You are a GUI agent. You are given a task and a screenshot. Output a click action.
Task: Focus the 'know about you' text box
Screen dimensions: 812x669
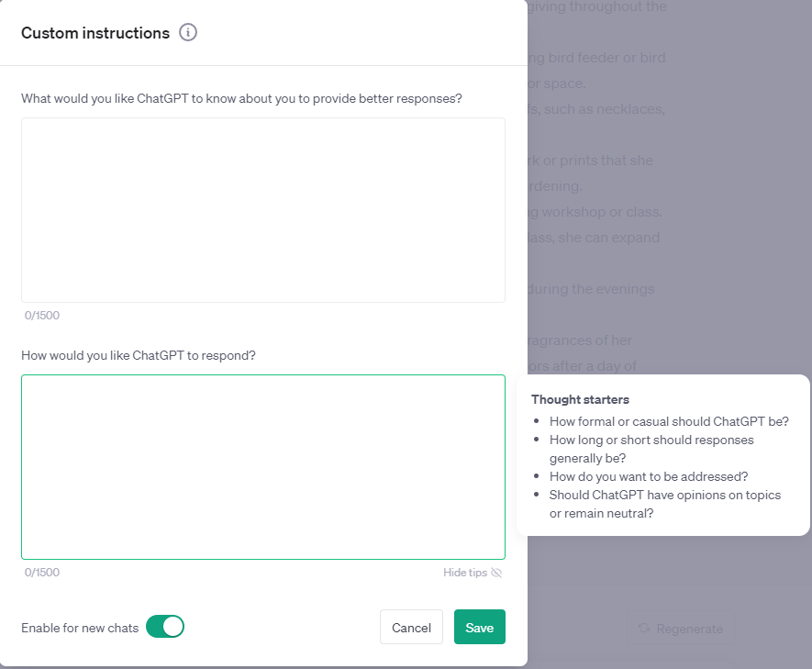coord(263,210)
